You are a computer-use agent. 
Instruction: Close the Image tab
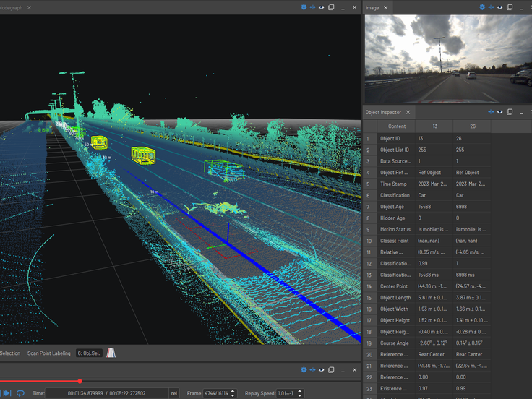[386, 7]
